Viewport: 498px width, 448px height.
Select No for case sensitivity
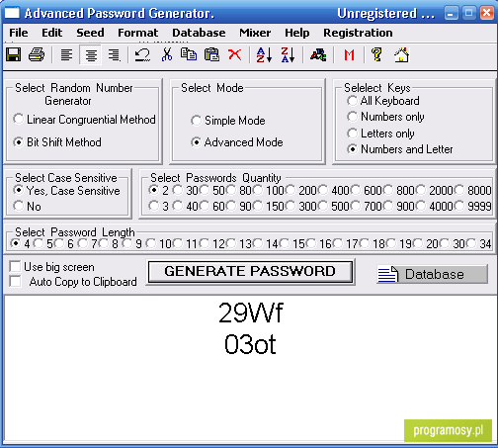tap(27, 207)
